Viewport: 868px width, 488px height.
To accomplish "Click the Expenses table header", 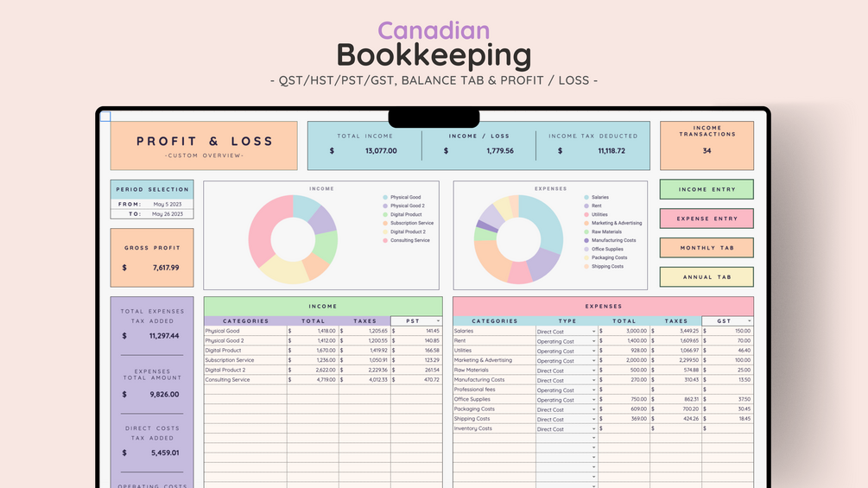I will (604, 306).
